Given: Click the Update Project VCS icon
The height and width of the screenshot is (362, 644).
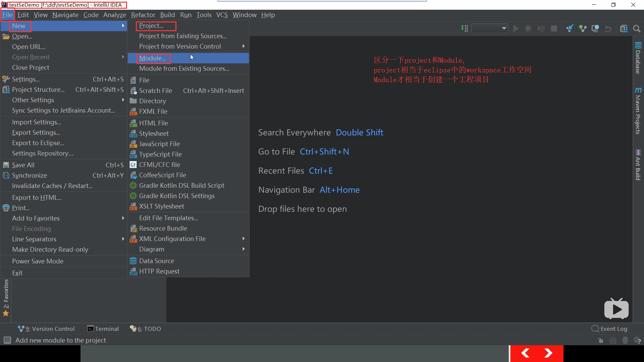Looking at the screenshot, I should click(x=570, y=29).
